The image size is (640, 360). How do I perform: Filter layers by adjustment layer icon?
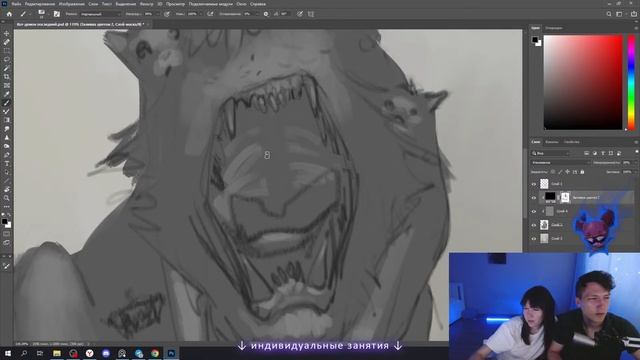click(595, 153)
